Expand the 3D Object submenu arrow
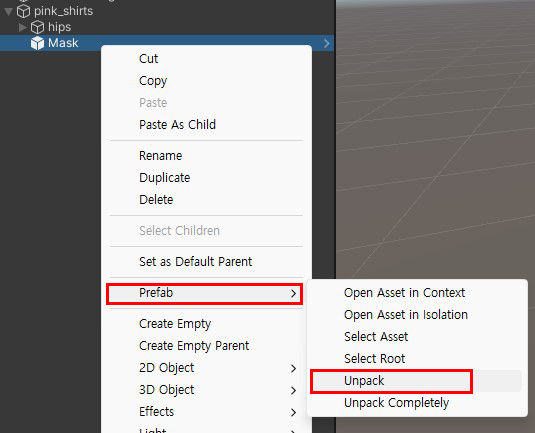Screen dimensions: 535x433 [293, 390]
